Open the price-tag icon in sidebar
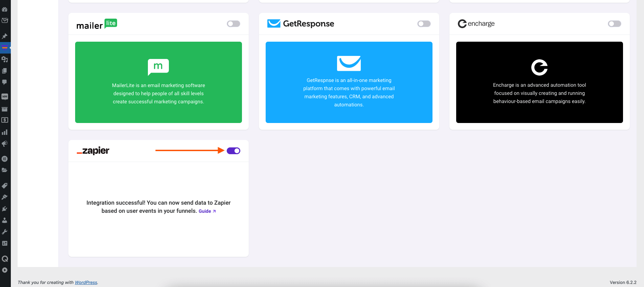This screenshot has height=287, width=644. pyautogui.click(x=5, y=185)
